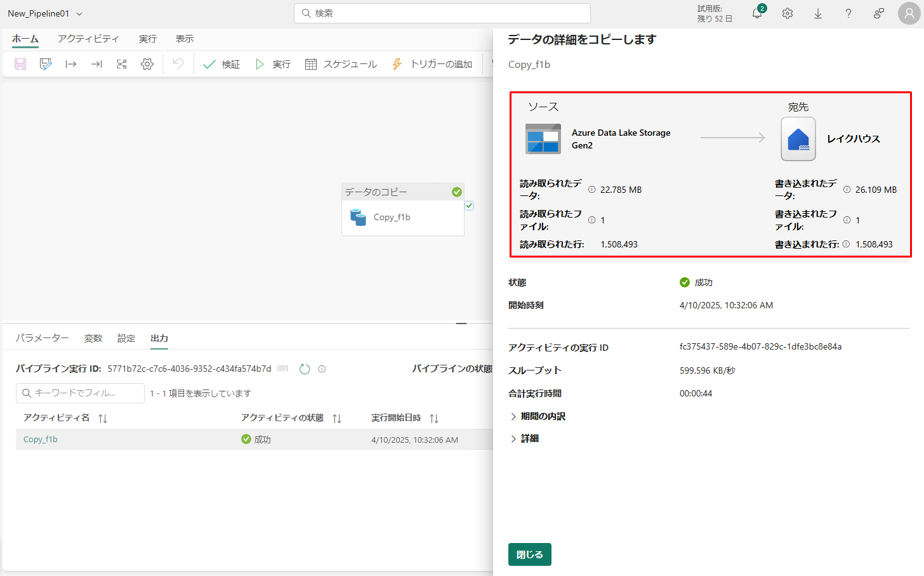This screenshot has width=924, height=576.
Task: Click the 閉じる button
Action: pos(529,554)
